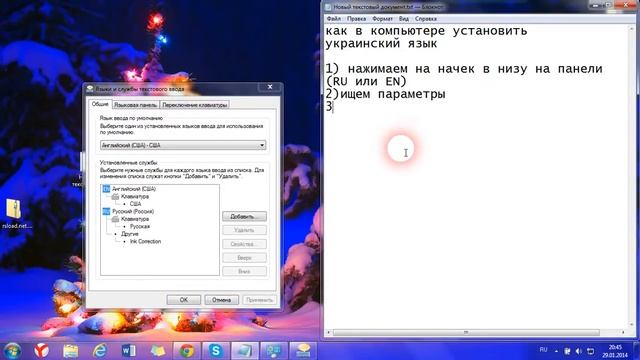
Task: Select Клавиатура under Английский (США)
Action: click(135, 196)
